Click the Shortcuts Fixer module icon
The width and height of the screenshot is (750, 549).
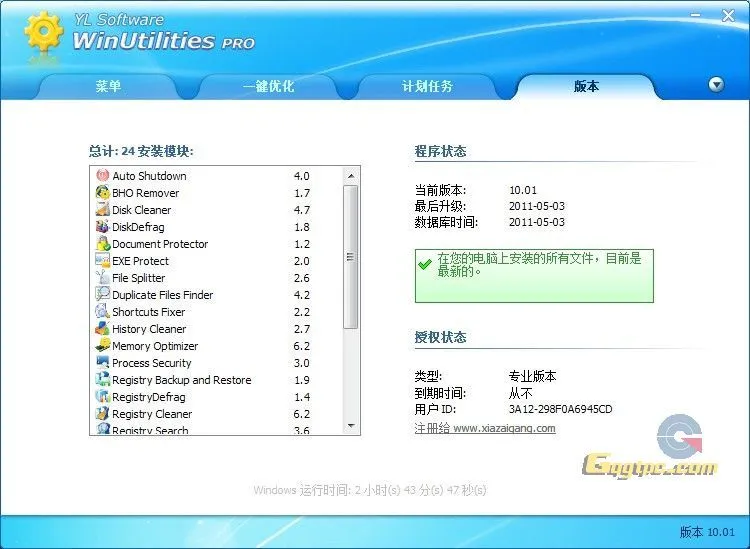pos(102,312)
